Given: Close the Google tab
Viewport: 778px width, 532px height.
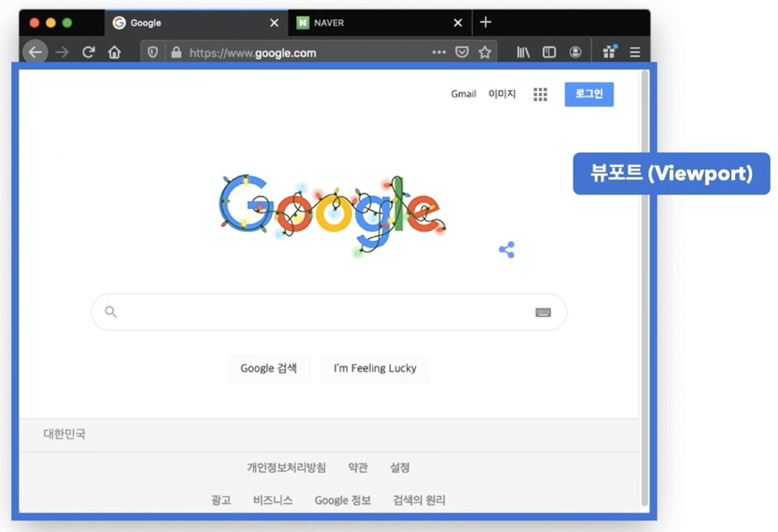Looking at the screenshot, I should pos(274,23).
